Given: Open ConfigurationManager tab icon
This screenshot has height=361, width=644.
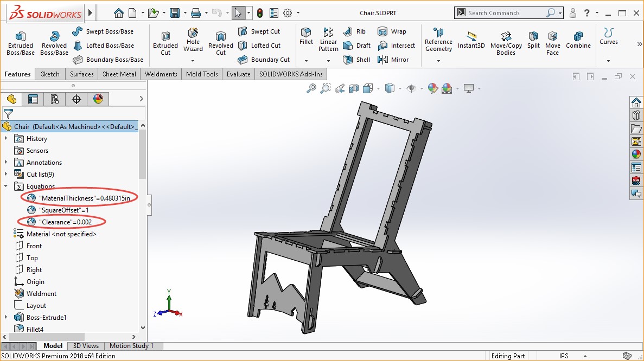Looking at the screenshot, I should point(55,99).
